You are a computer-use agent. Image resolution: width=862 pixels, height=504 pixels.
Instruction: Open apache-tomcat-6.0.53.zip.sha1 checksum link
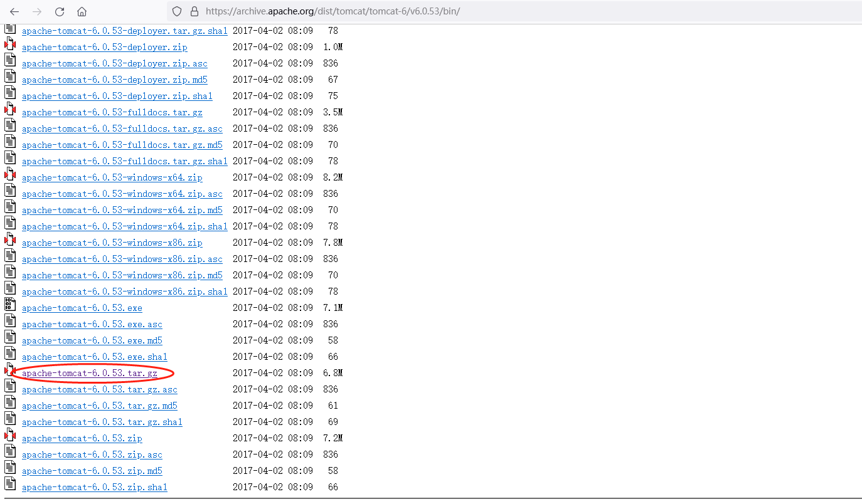(x=95, y=487)
